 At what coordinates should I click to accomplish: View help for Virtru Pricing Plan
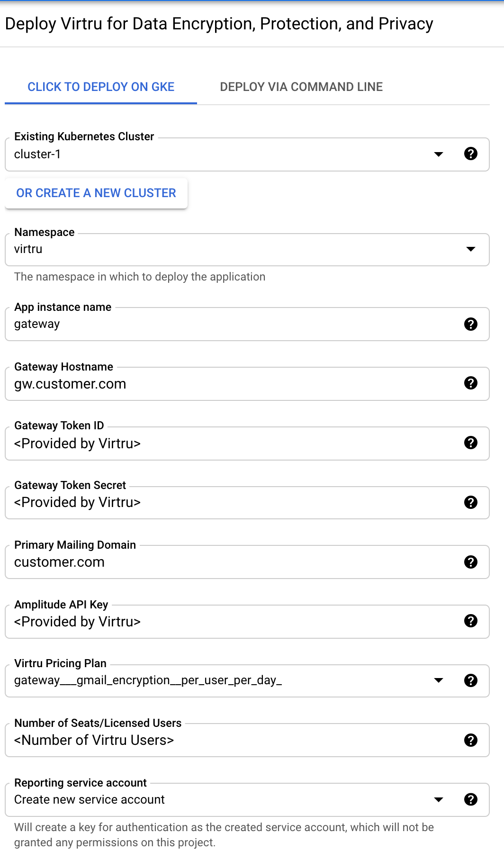coord(470,680)
